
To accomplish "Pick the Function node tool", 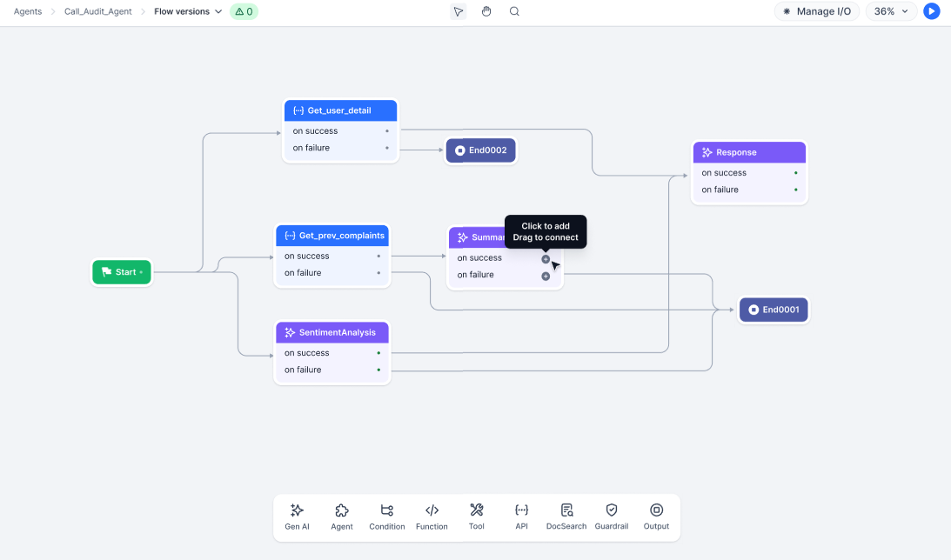I will pyautogui.click(x=432, y=517).
